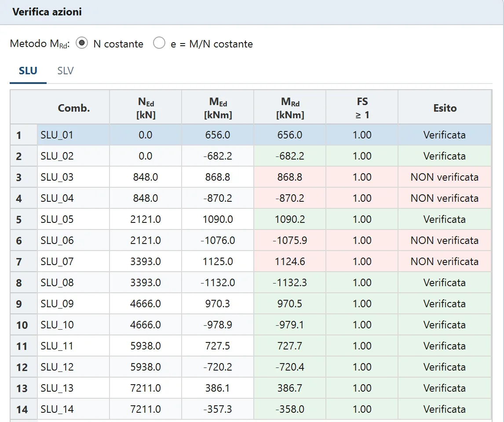The width and height of the screenshot is (504, 422).
Task: Click the MRd value -358.0
Action: (290, 409)
